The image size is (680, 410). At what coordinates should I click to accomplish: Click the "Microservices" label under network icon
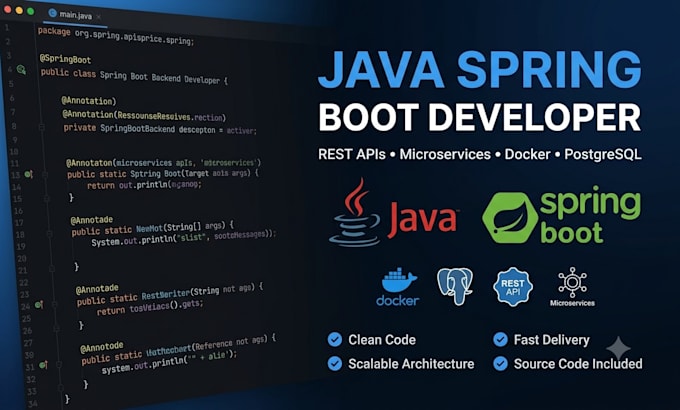572,303
